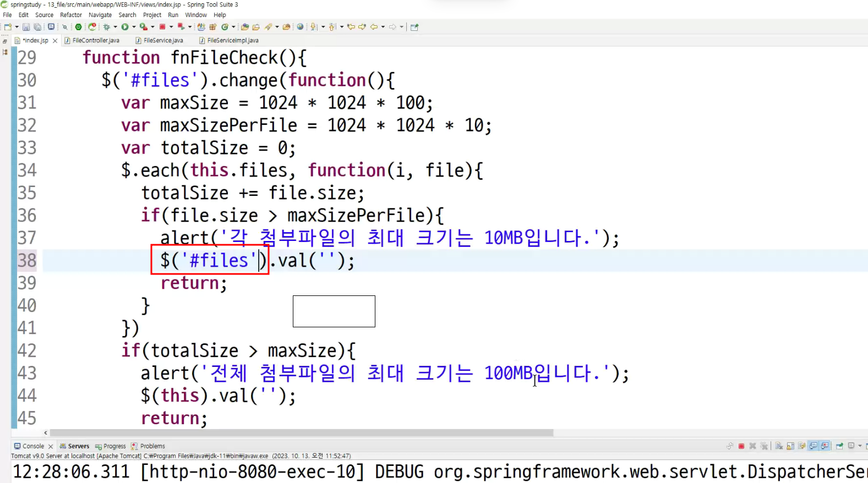Expand the Debug configurations dropdown arrow

coord(116,26)
